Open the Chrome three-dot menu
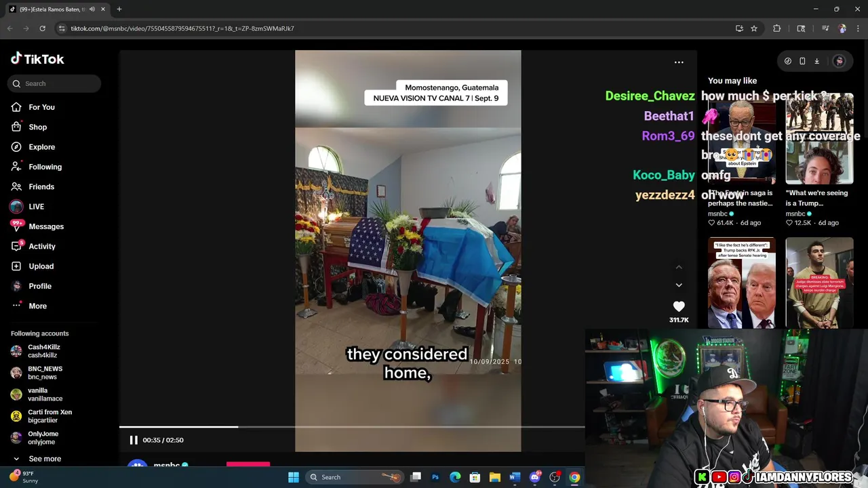This screenshot has width=868, height=488. pos(859,28)
